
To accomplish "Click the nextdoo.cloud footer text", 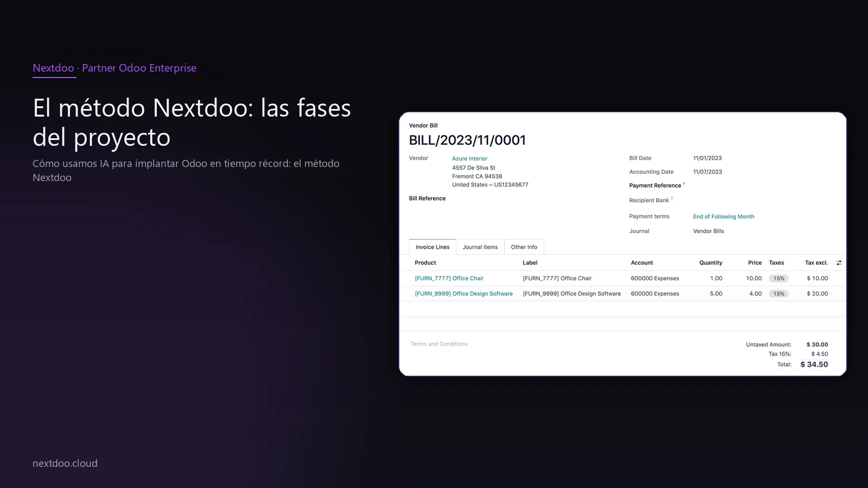I will pos(65,464).
